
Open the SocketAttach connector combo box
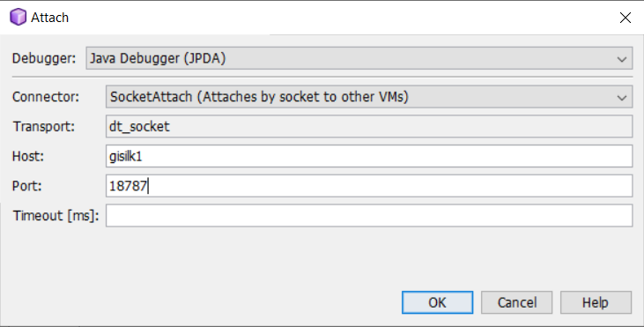click(369, 97)
